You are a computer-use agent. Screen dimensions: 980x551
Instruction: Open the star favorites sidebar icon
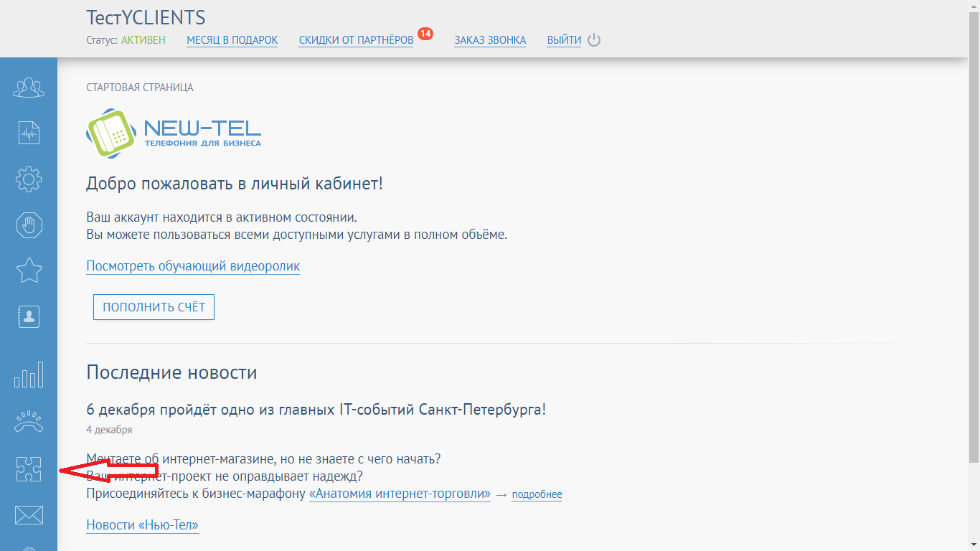point(29,270)
